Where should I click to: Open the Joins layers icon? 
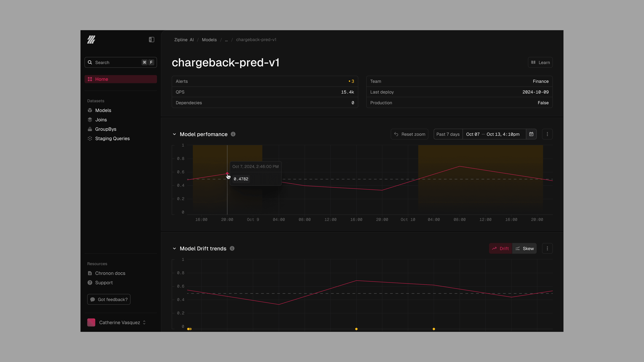coord(90,120)
